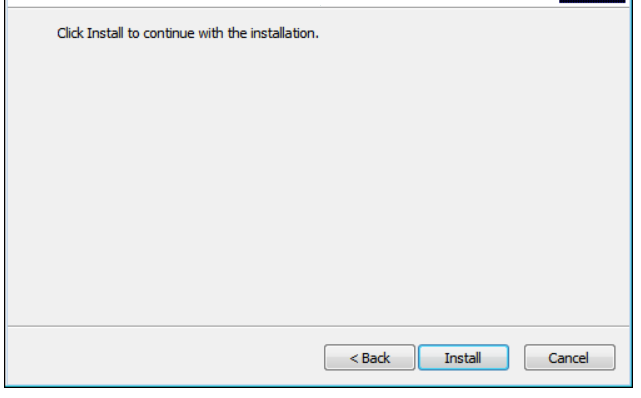
Task: Select the 'Click Install to continue' instruction text
Action: (188, 33)
